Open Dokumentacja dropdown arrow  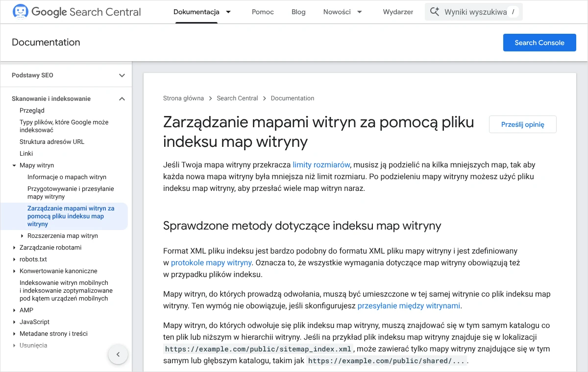point(228,12)
